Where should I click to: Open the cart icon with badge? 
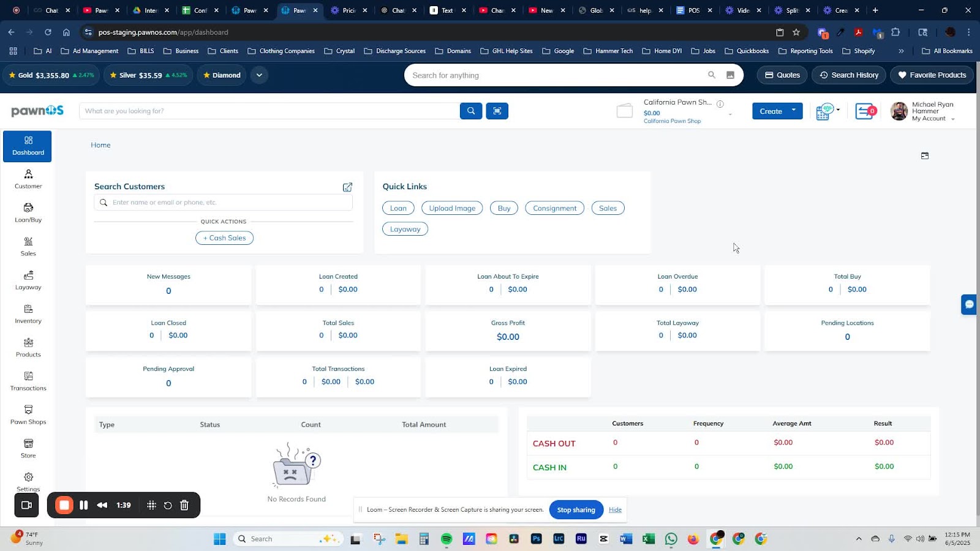tap(865, 111)
